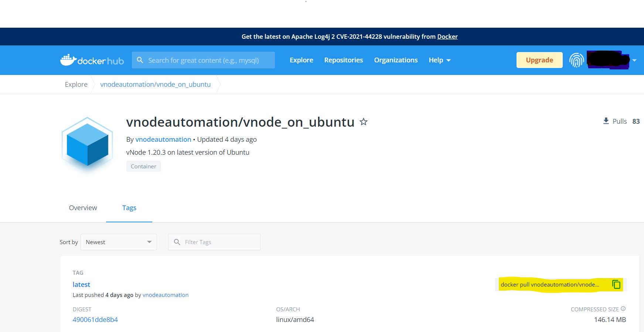Open Explore in the navigation bar
Screen dimensions: 644x332
click(301, 60)
